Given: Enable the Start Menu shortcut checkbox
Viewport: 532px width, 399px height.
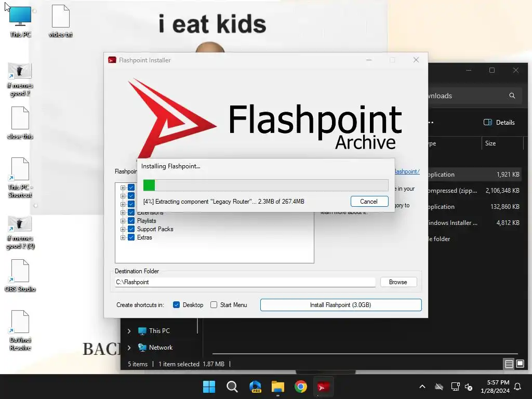Looking at the screenshot, I should 214,304.
